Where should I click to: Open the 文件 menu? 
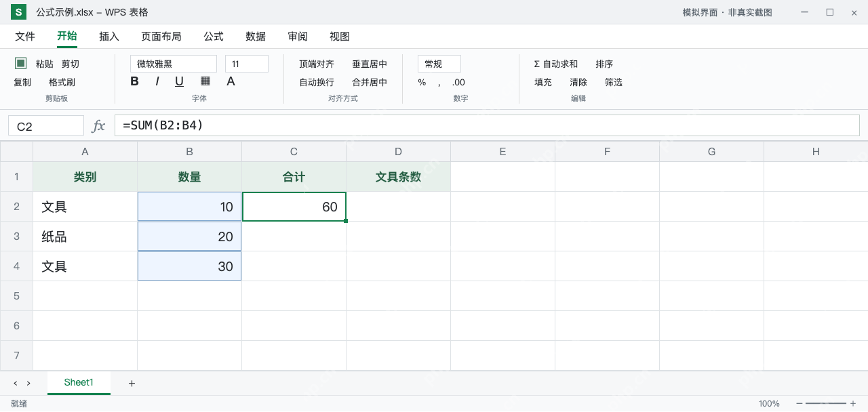coord(25,37)
